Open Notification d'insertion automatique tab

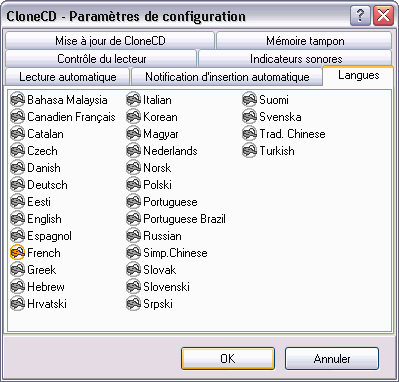227,77
